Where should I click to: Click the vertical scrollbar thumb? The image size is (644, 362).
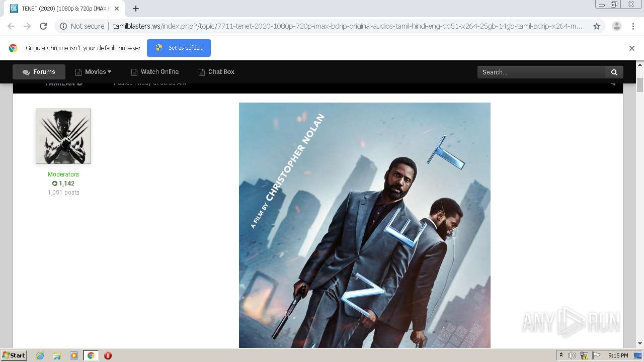click(x=640, y=85)
